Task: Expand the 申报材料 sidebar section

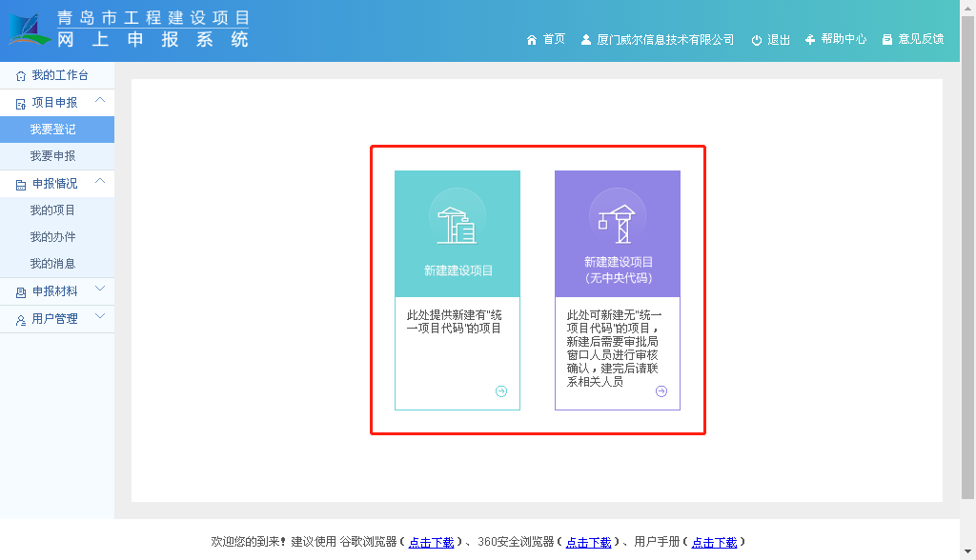Action: click(x=100, y=290)
